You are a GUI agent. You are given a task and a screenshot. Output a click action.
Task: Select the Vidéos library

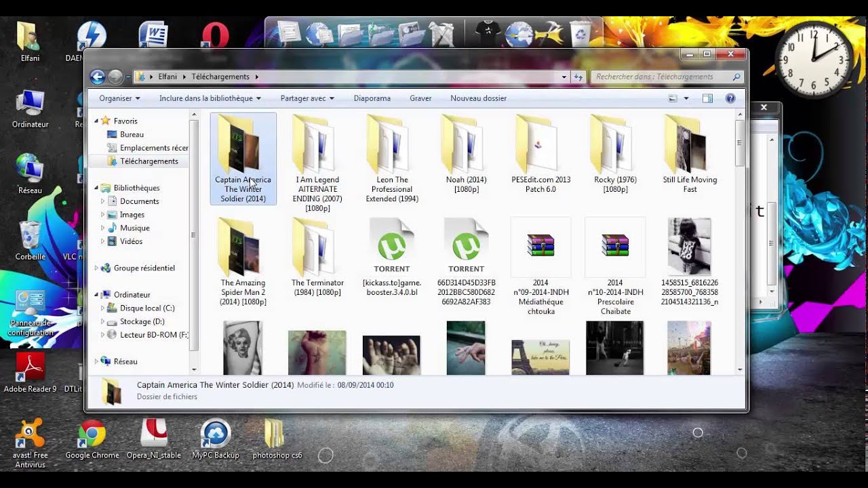(131, 241)
